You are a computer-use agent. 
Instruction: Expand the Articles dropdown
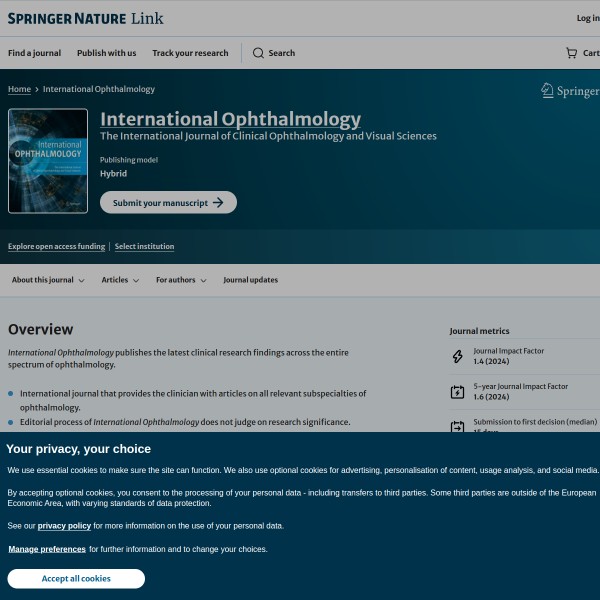pyautogui.click(x=120, y=280)
